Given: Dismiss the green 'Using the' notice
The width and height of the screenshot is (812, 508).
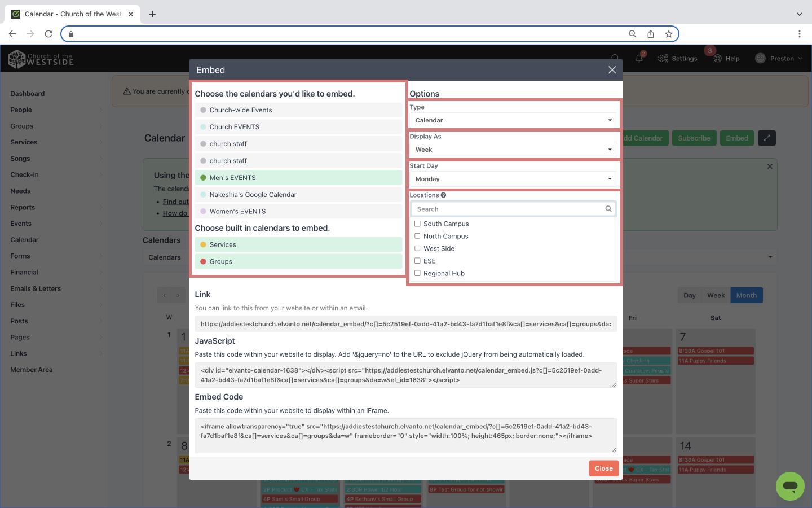Looking at the screenshot, I should coord(770,167).
